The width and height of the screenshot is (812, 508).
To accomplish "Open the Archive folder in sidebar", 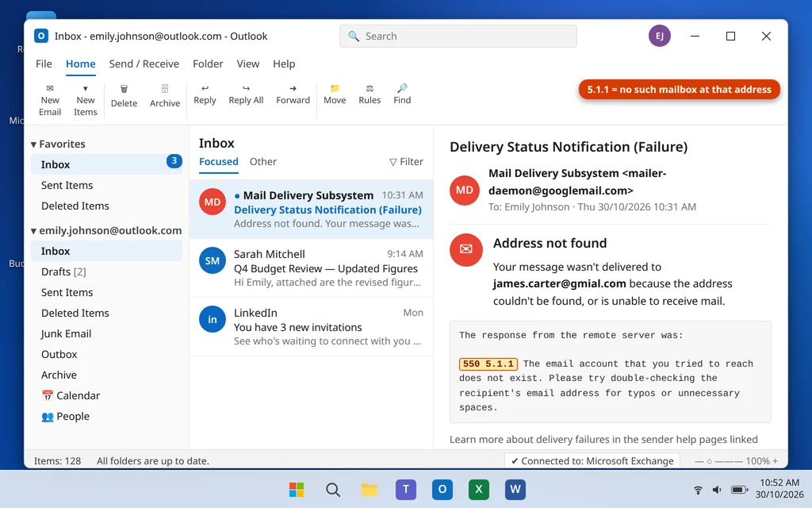I will pyautogui.click(x=106, y=375).
